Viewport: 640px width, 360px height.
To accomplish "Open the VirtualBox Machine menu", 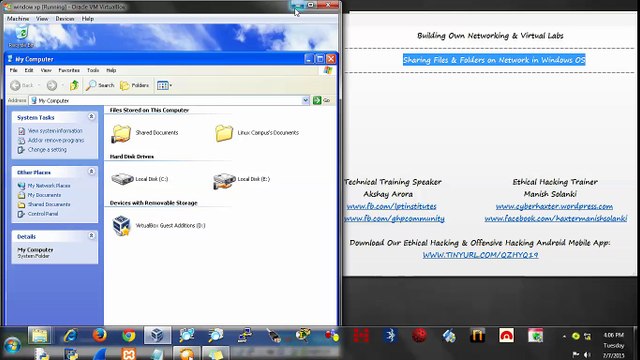I will point(18,19).
